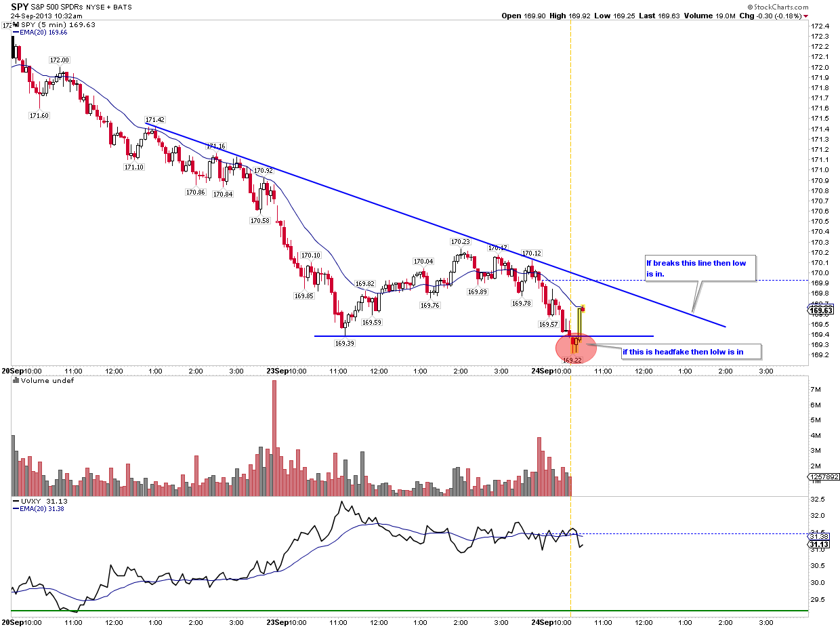Click the '169.82' price label

pos(365,284)
